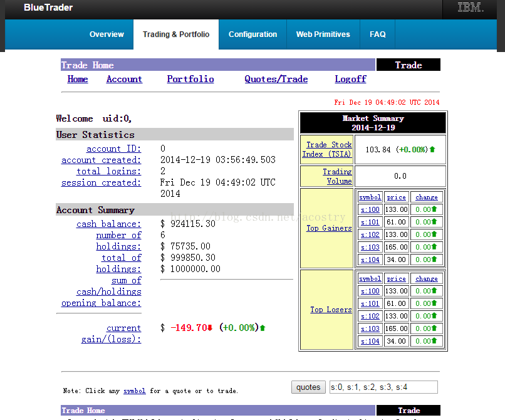Click the IBM logo in header

click(470, 8)
